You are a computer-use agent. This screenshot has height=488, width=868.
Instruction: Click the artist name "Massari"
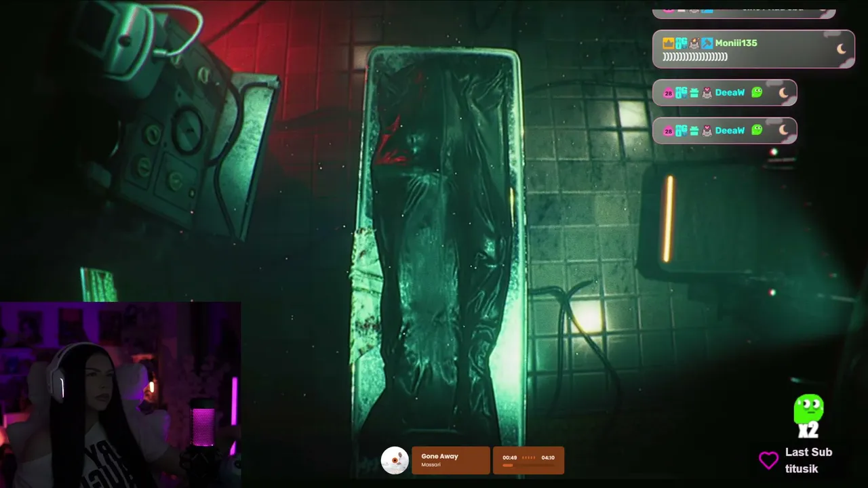point(431,465)
